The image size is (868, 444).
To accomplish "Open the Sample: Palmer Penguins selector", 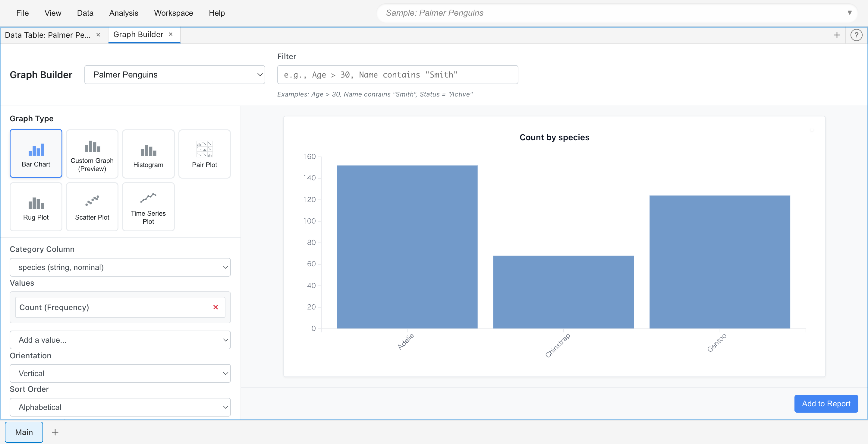I will 616,13.
